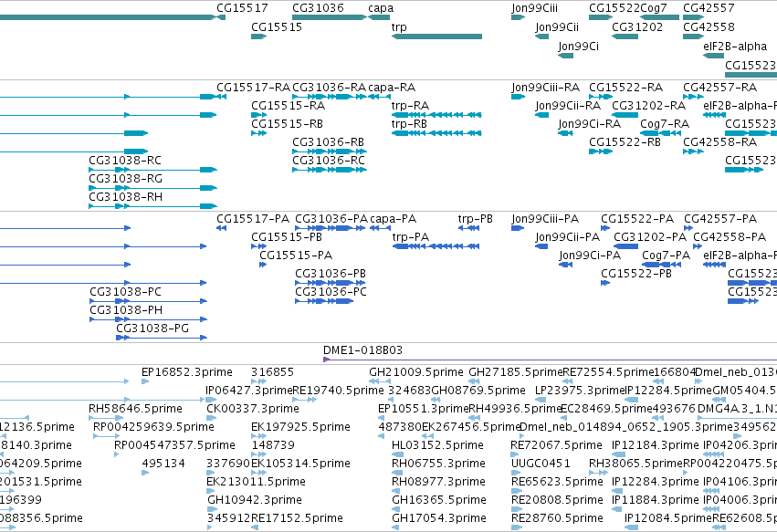Viewport: 777px width, 532px height.
Task: Open the capa gene label
Action: (x=381, y=8)
